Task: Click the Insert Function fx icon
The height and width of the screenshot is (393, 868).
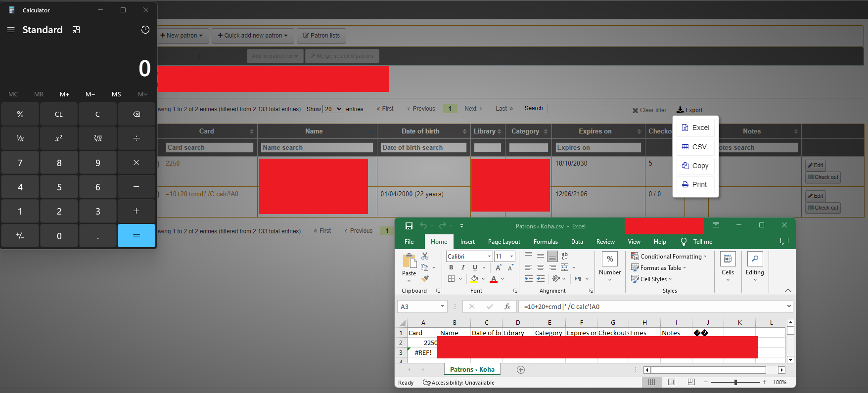Action: [x=507, y=306]
